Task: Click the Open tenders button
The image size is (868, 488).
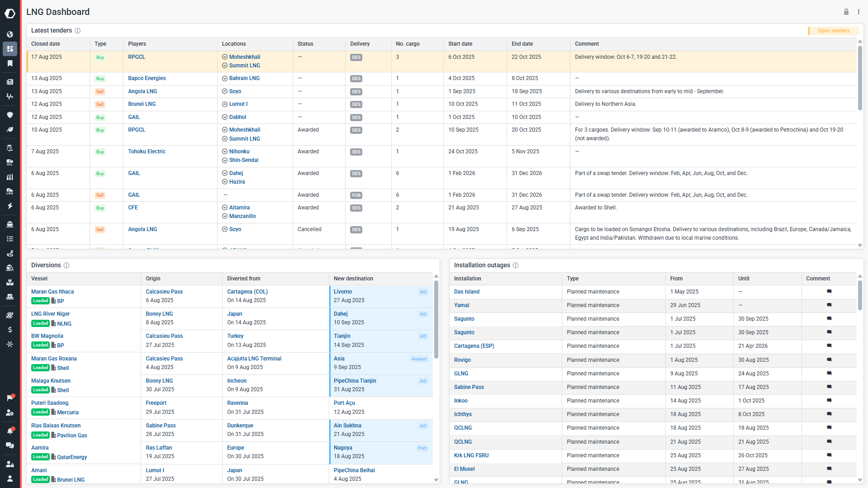Action: 833,31
